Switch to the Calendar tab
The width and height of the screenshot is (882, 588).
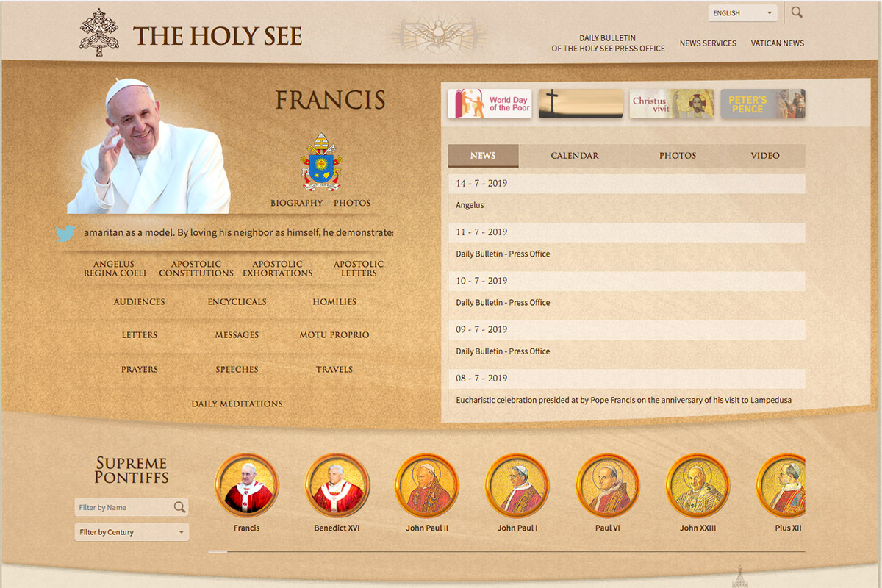(x=574, y=156)
